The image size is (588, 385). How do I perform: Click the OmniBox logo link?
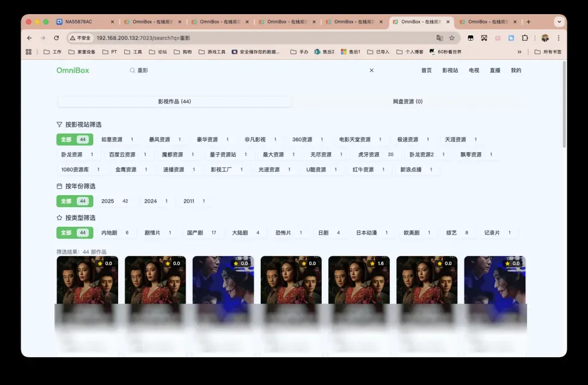[72, 70]
